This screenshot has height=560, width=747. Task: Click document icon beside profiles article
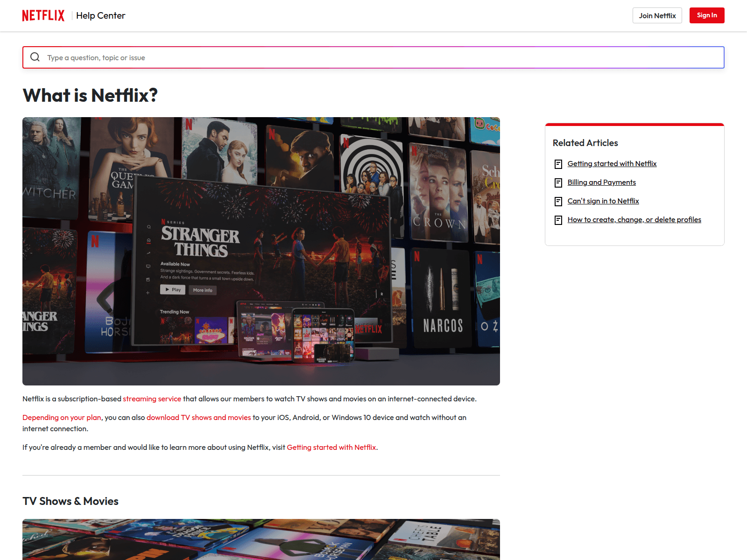558,220
